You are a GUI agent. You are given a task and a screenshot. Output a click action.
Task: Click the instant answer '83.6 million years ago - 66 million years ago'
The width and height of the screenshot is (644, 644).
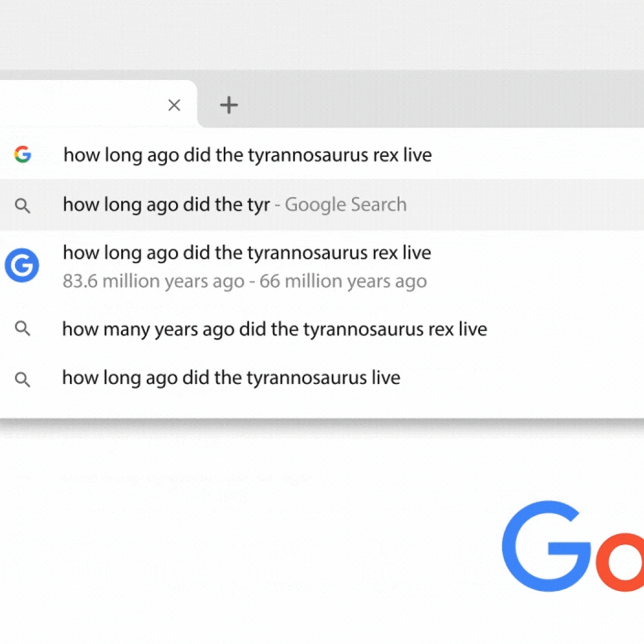244,281
